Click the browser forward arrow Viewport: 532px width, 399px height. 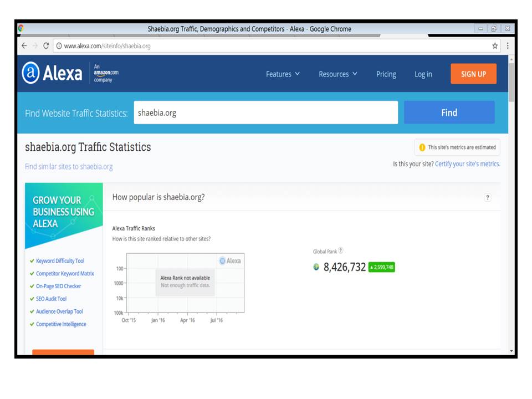click(35, 45)
